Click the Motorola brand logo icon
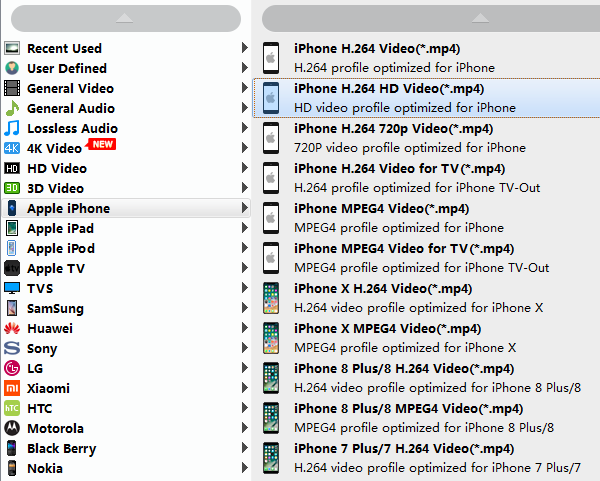The image size is (600, 481). (x=12, y=428)
